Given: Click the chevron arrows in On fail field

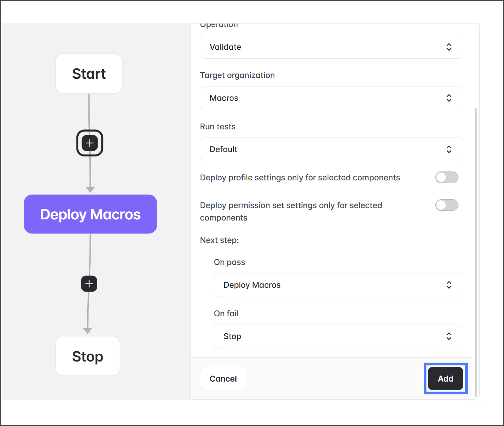Looking at the screenshot, I should pyautogui.click(x=449, y=336).
